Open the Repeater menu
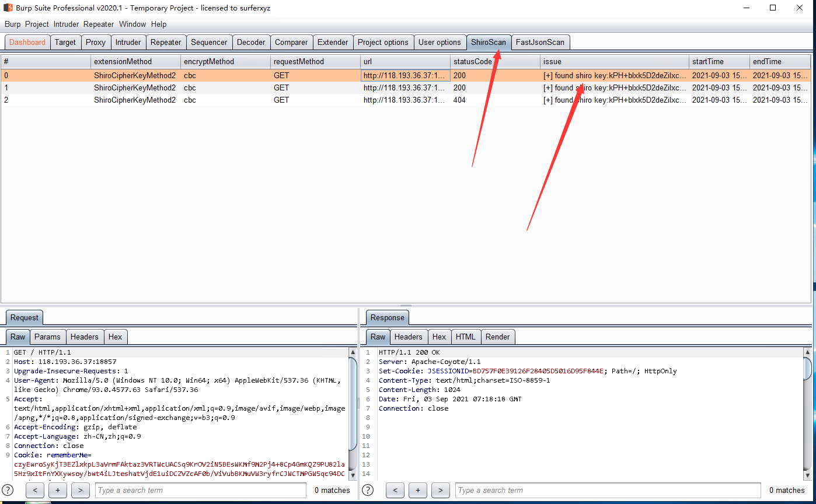Viewport: 816px width, 504px height. point(99,24)
